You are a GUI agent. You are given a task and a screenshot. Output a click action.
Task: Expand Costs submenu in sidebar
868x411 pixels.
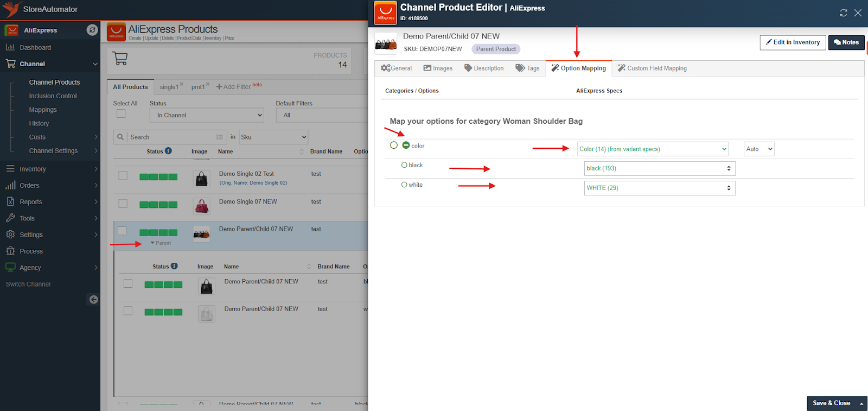[96, 137]
